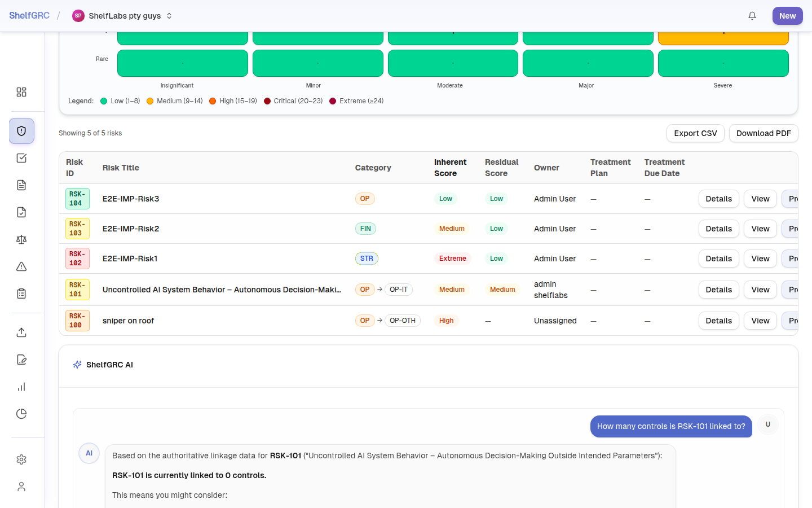The image size is (812, 508).
Task: Click the U user avatar in chat
Action: [767, 424]
